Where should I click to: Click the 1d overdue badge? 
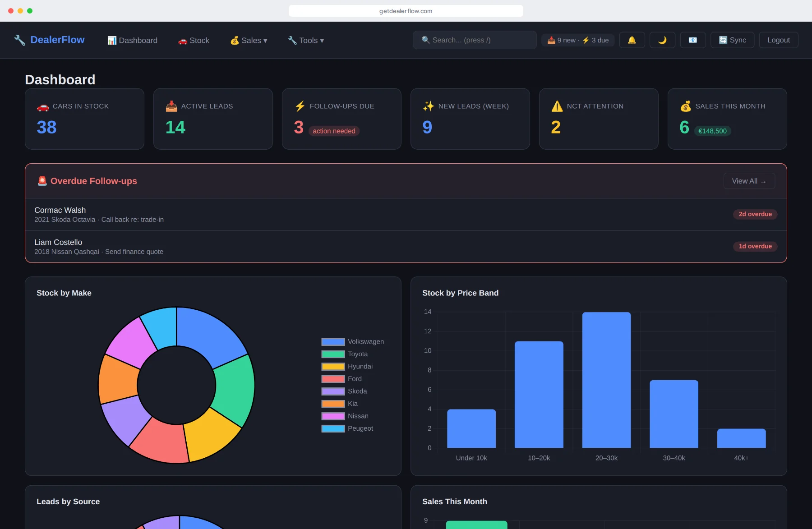755,246
